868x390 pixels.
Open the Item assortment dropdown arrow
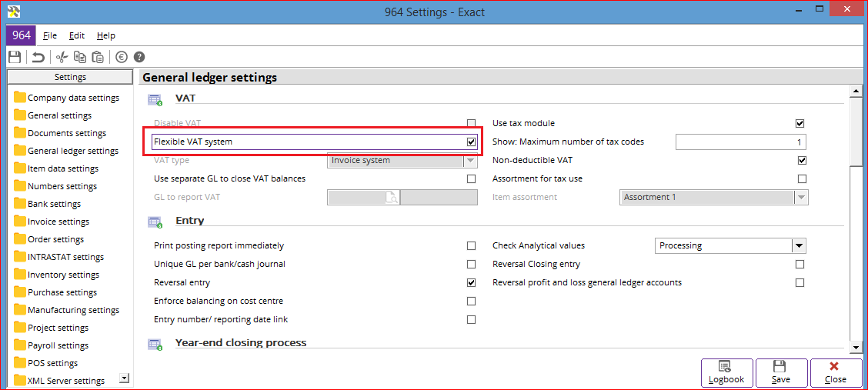802,198
